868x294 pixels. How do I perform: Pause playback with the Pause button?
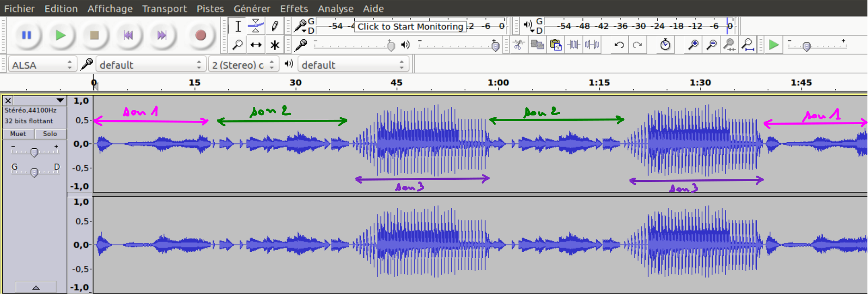pyautogui.click(x=27, y=35)
